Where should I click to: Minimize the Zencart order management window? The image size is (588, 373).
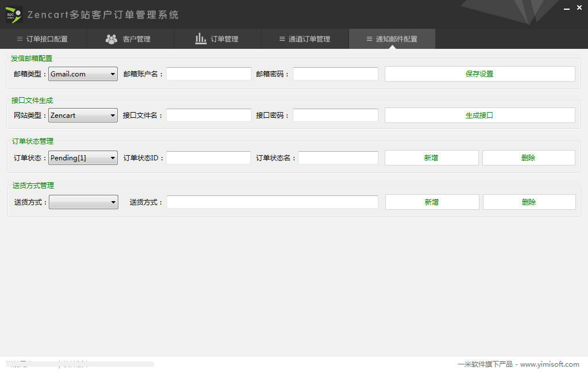coord(567,8)
